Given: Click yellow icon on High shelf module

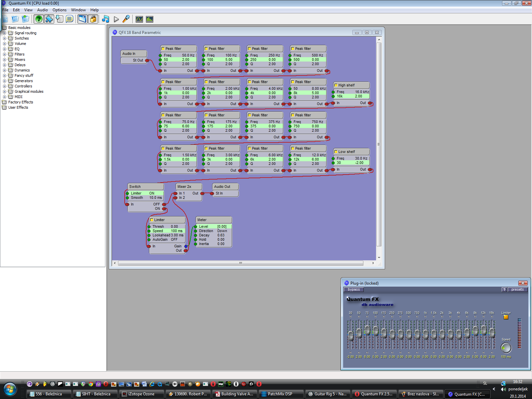Looking at the screenshot, I should coord(336,85).
